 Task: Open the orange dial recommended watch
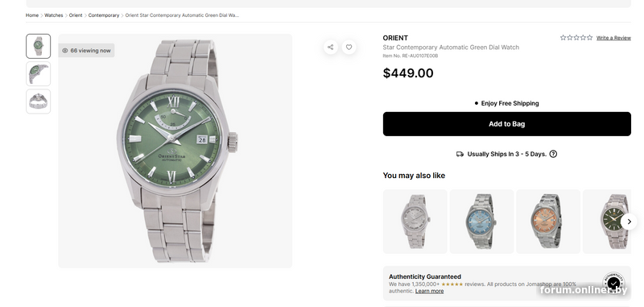point(548,222)
